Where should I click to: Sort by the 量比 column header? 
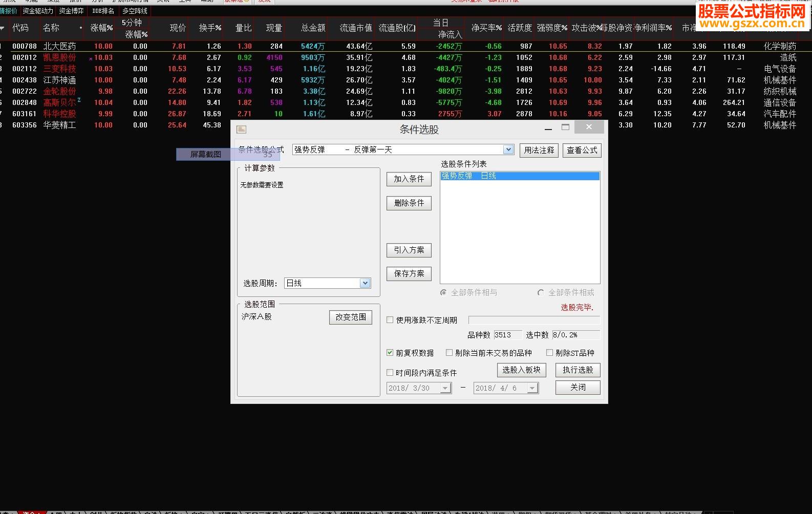tap(243, 28)
